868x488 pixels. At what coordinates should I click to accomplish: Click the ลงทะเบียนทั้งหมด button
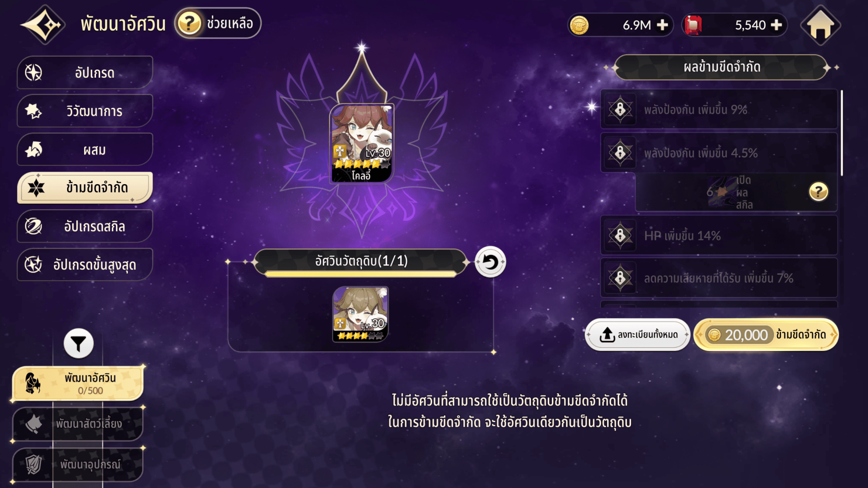(638, 335)
